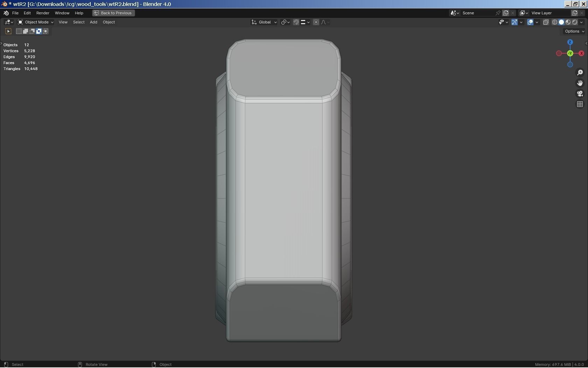Image resolution: width=588 pixels, height=368 pixels.
Task: Switch perspective/orthographic with the grid icon
Action: (x=580, y=104)
